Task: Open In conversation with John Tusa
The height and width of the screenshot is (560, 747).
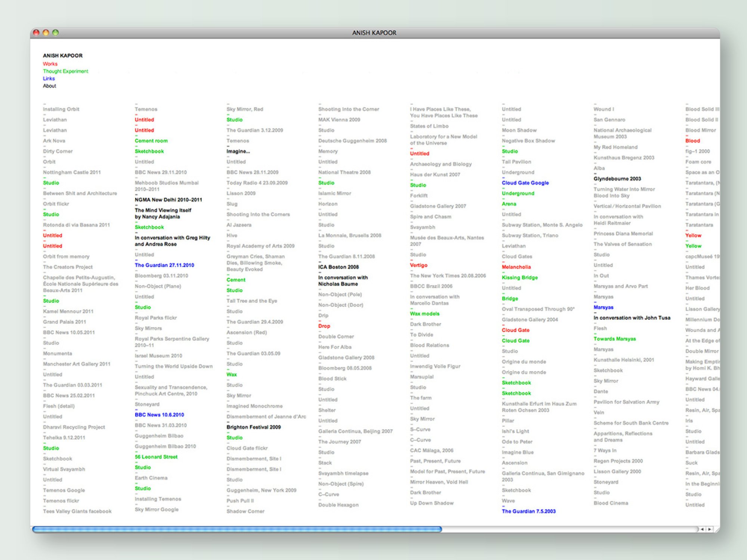Action: coord(632,318)
